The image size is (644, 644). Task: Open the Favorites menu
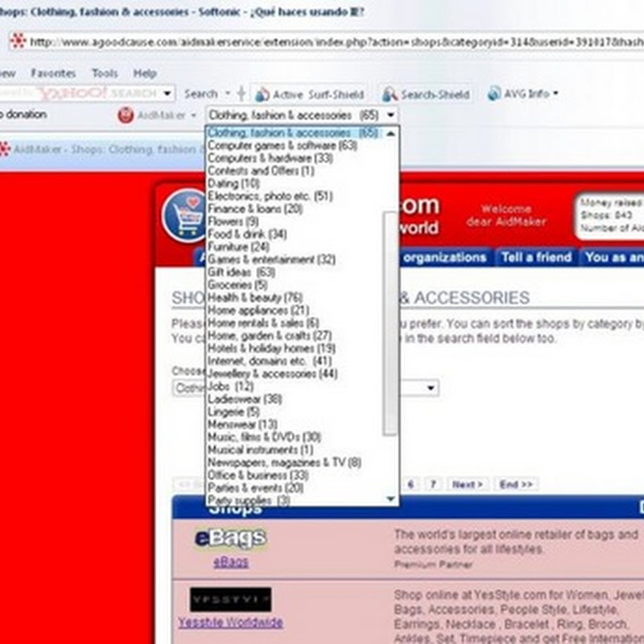pos(53,73)
